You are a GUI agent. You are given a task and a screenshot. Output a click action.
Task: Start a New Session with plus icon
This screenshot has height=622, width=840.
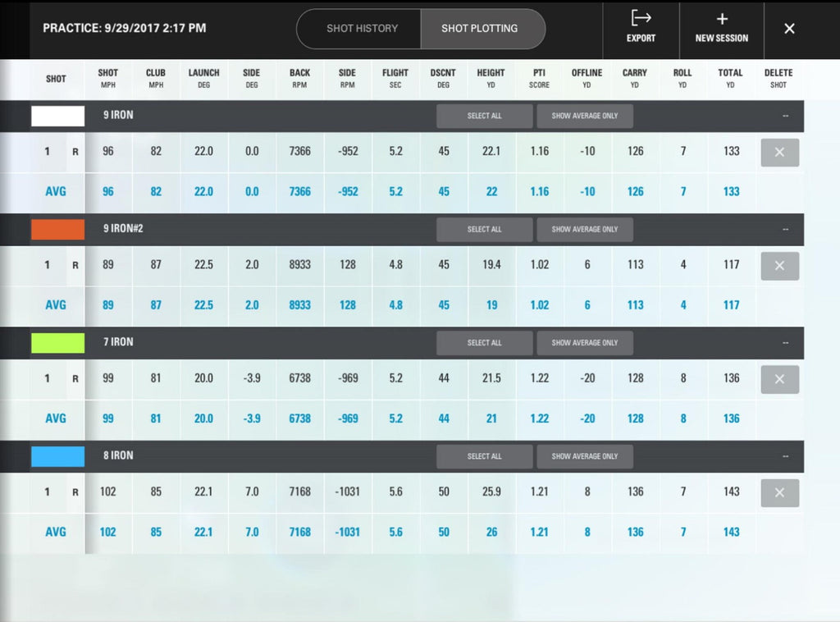[x=722, y=27]
